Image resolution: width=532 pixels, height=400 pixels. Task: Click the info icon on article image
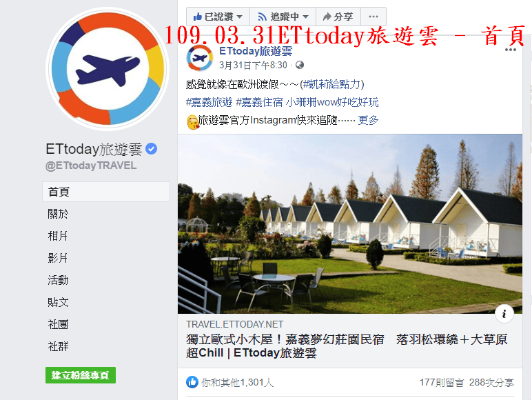click(504, 313)
